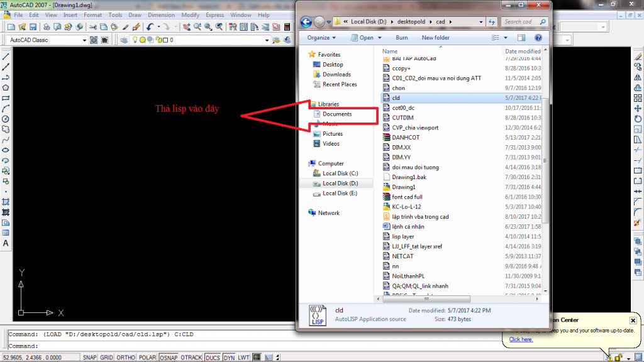Image resolution: width=644 pixels, height=362 pixels.
Task: Select the Table tool in Draw toolbar
Action: pos(6,233)
